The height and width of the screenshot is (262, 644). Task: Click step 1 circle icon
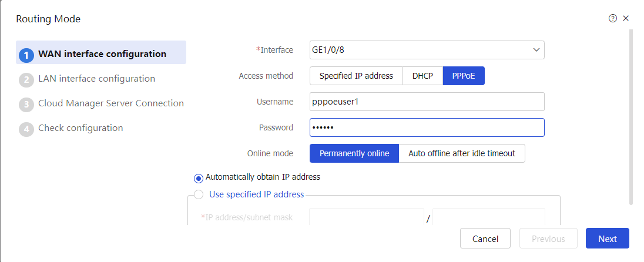tap(26, 55)
